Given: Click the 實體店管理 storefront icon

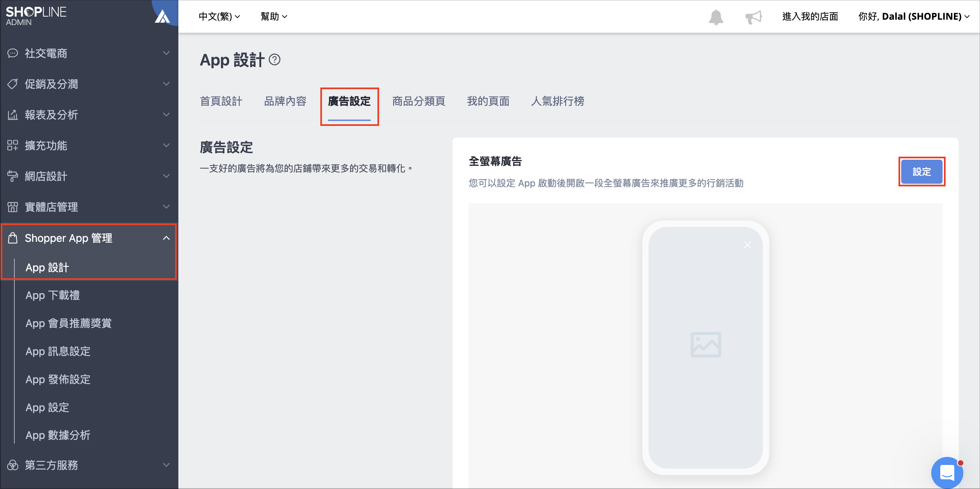Looking at the screenshot, I should [x=13, y=207].
